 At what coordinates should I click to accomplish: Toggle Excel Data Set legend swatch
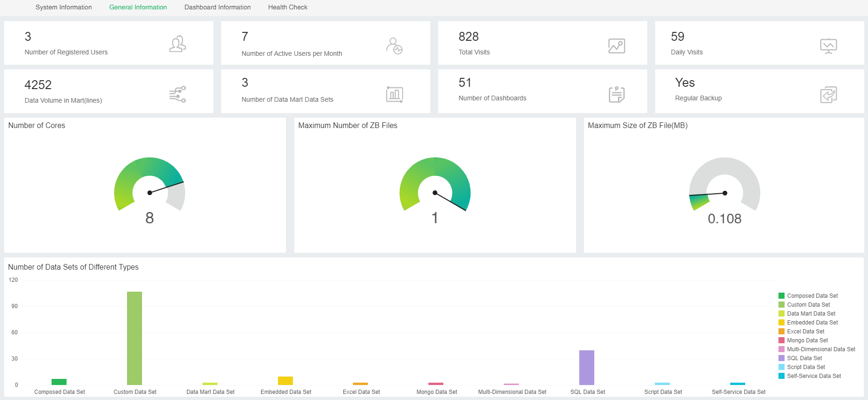click(x=781, y=332)
